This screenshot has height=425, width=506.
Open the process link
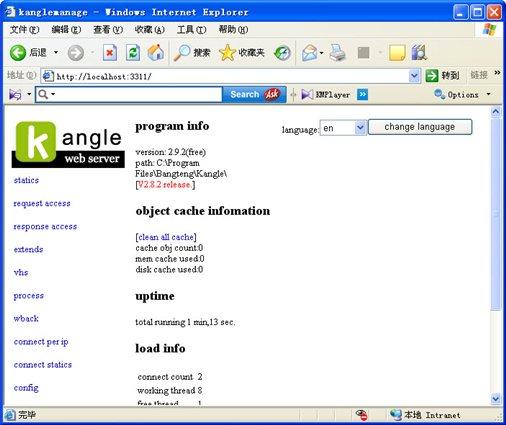tap(29, 296)
